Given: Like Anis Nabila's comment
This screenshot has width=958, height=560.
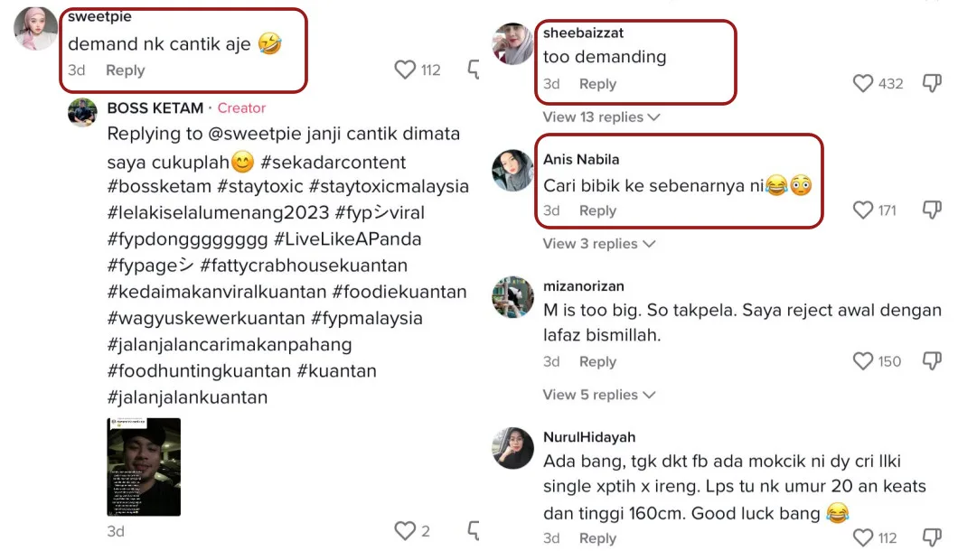Looking at the screenshot, I should click(x=863, y=210).
